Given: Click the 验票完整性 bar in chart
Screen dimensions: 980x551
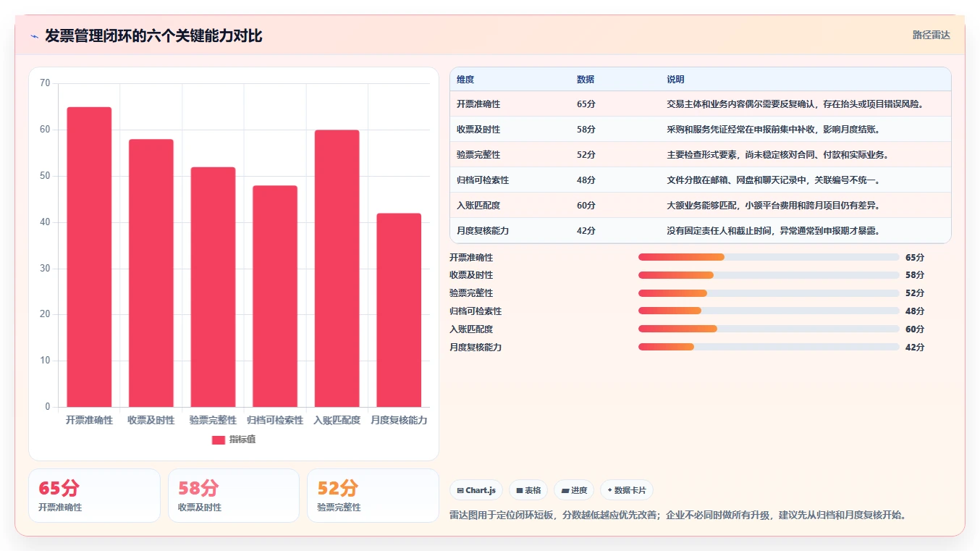Looking at the screenshot, I should tap(213, 287).
